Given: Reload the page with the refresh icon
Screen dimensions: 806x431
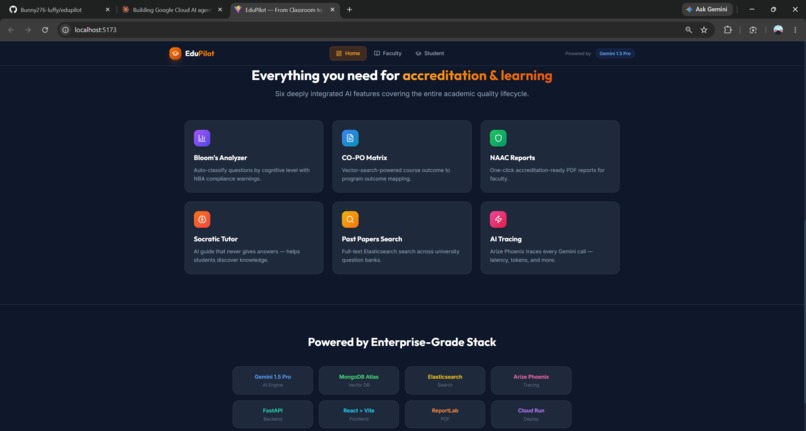Looking at the screenshot, I should (x=45, y=30).
